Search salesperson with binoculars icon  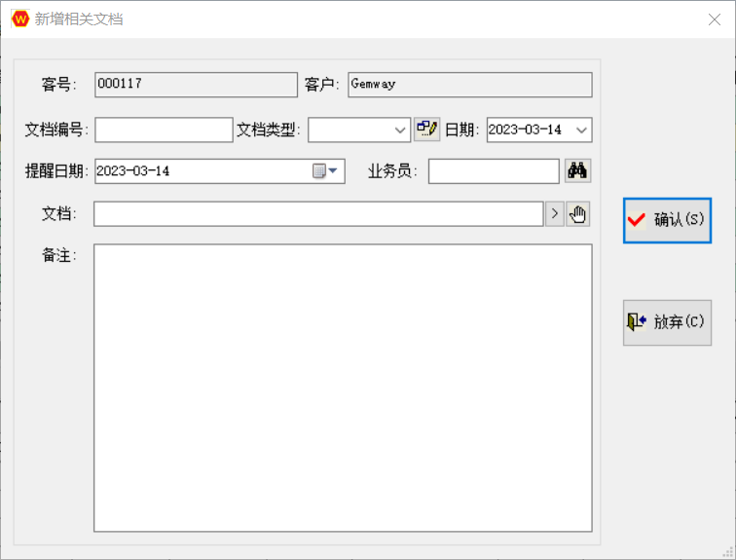coord(577,170)
